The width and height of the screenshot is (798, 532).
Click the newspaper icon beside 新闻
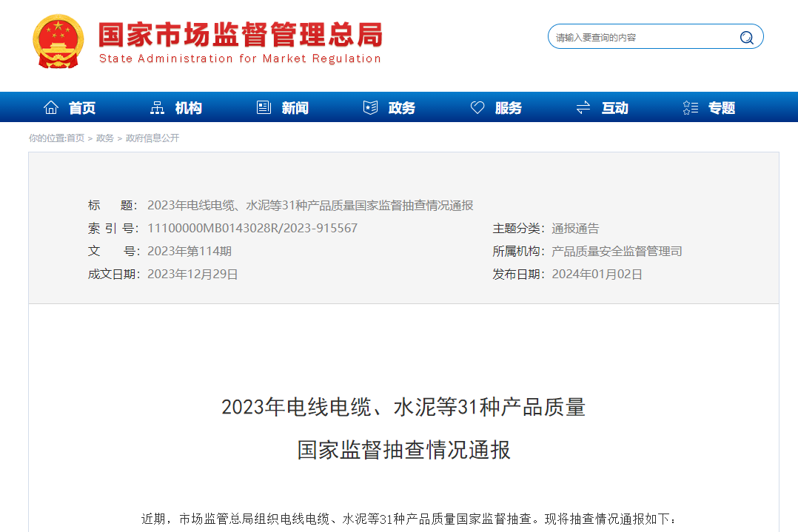coord(264,108)
